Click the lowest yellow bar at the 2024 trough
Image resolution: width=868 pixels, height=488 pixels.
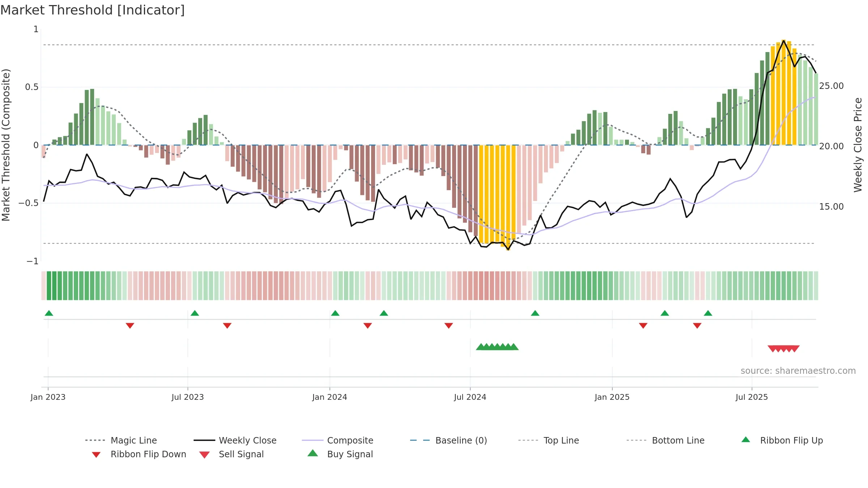coord(508,198)
